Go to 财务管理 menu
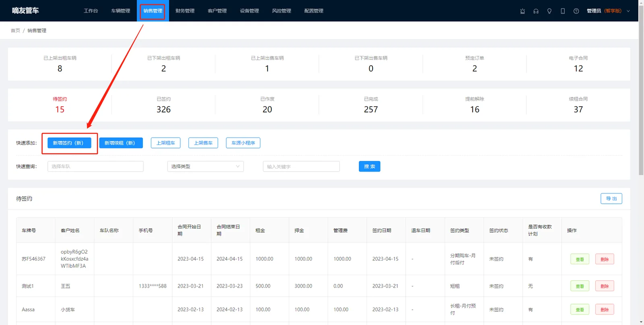The width and height of the screenshot is (644, 325). point(185,11)
